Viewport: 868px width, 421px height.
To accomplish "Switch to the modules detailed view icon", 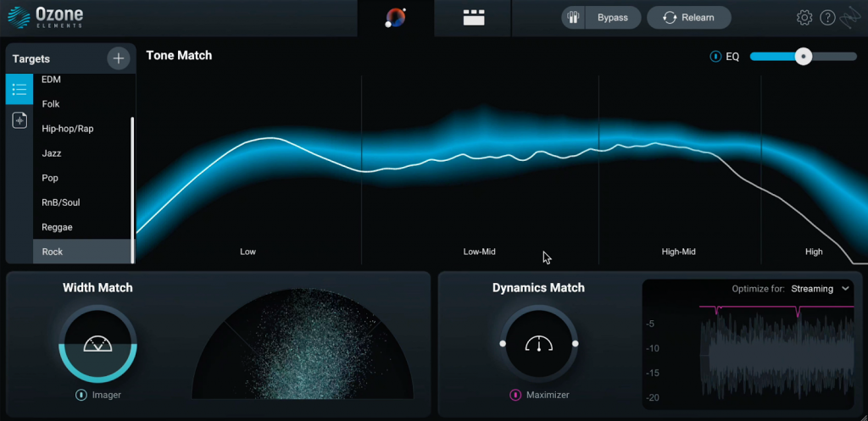I will [474, 18].
